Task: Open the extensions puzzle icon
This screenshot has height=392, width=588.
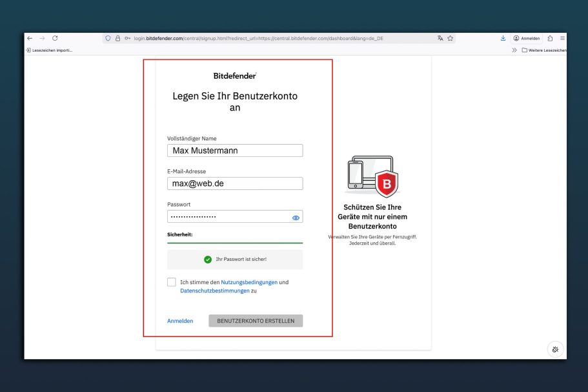Action: click(550, 38)
